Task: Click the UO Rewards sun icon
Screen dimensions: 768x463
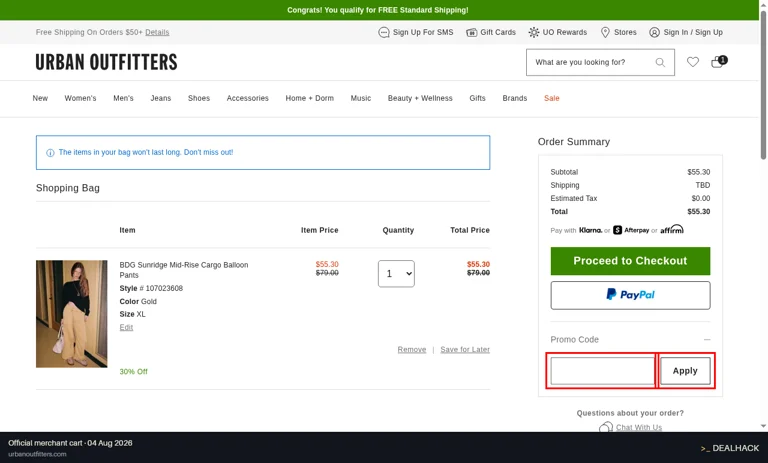Action: (x=533, y=32)
